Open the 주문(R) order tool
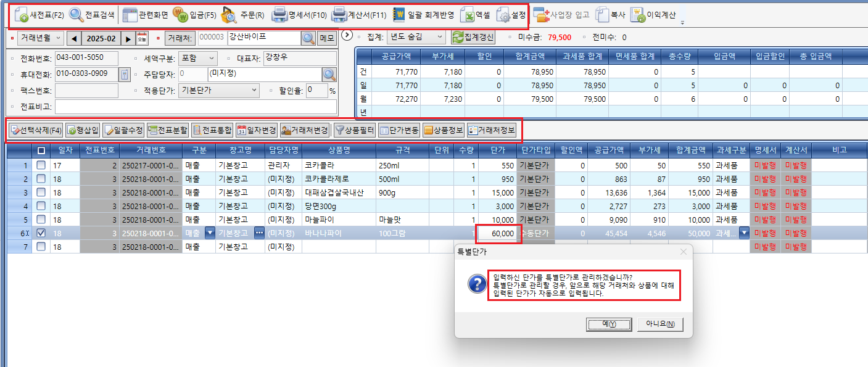This screenshot has width=868, height=367. click(244, 14)
